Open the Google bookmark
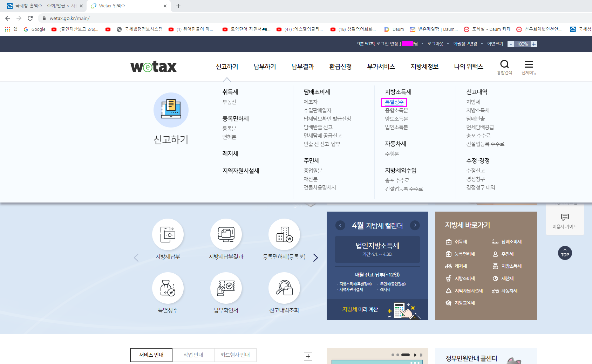592x364 pixels. 35,29
